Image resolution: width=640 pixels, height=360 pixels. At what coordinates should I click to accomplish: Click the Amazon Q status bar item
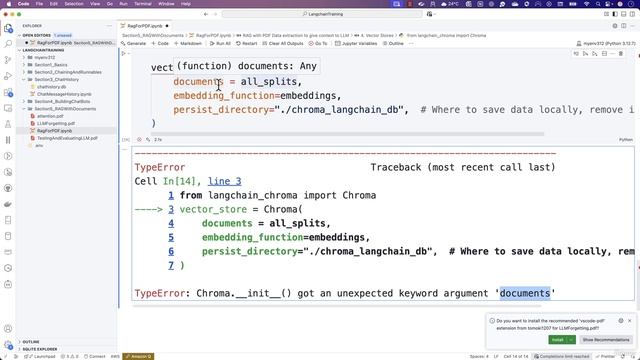coord(138,356)
